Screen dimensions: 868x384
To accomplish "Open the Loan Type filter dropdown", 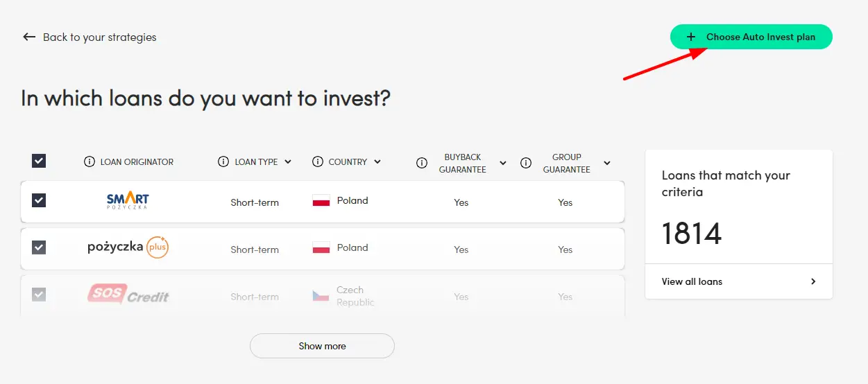I will pos(287,162).
